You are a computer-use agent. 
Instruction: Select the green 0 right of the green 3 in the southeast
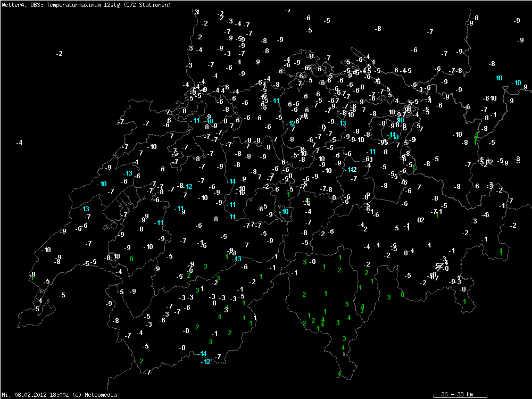click(402, 295)
